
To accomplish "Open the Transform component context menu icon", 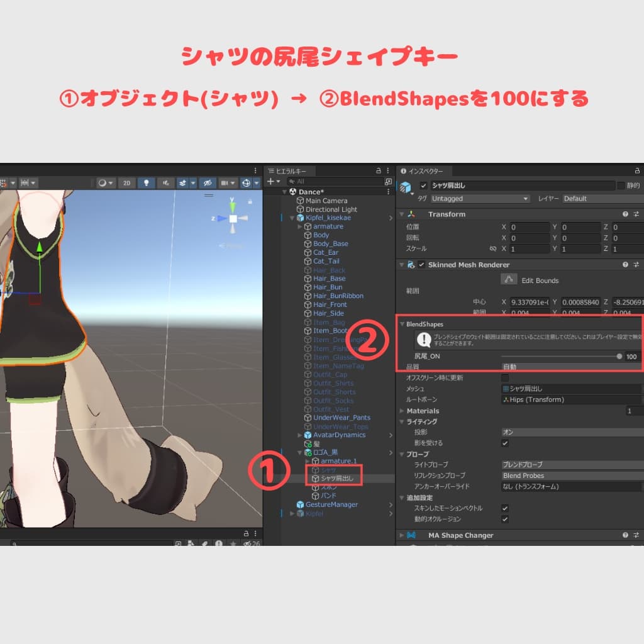I will 636,214.
